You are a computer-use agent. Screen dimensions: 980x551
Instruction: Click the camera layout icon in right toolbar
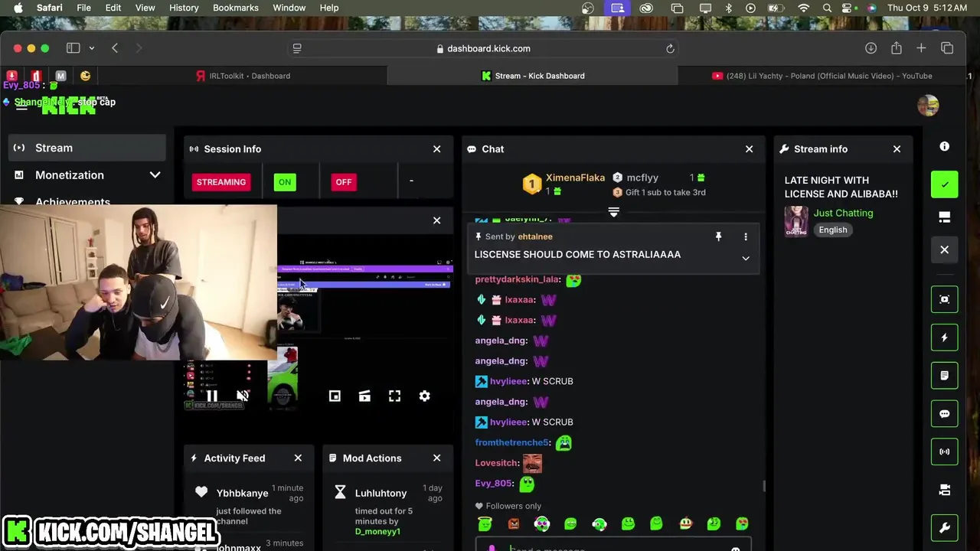click(944, 490)
